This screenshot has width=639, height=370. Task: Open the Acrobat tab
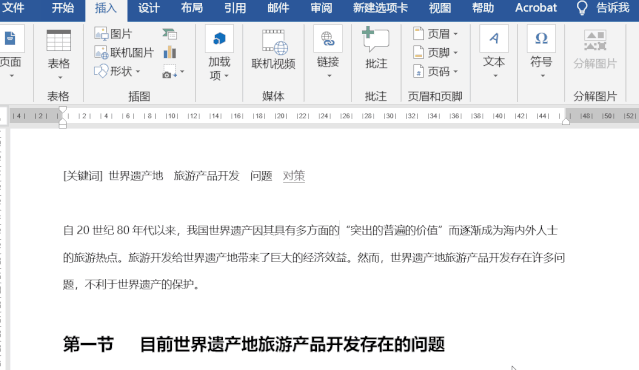(x=536, y=8)
